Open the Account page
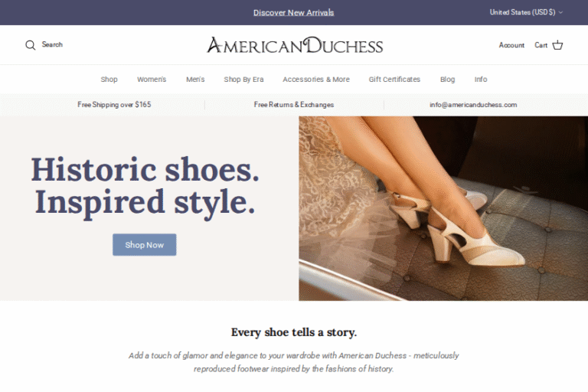 [511, 45]
